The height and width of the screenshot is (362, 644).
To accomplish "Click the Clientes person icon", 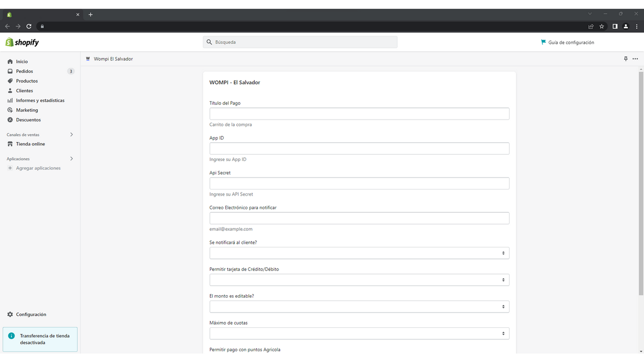I will 10,91.
